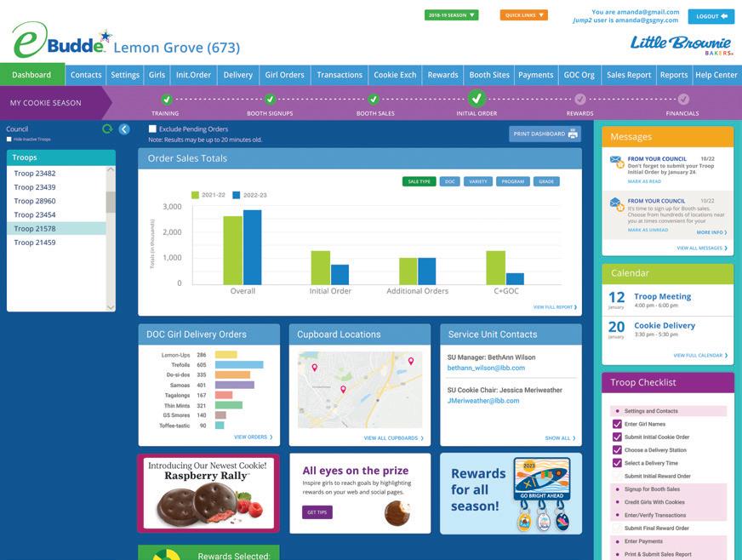Image resolution: width=742 pixels, height=560 pixels.
Task: Open the Raspberry Rally cookie banner
Action: tap(208, 494)
